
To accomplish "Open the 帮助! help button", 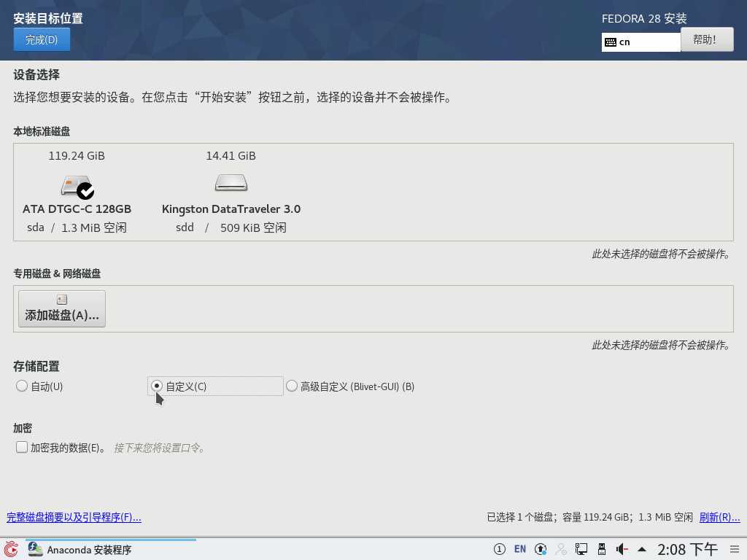I will (x=707, y=39).
